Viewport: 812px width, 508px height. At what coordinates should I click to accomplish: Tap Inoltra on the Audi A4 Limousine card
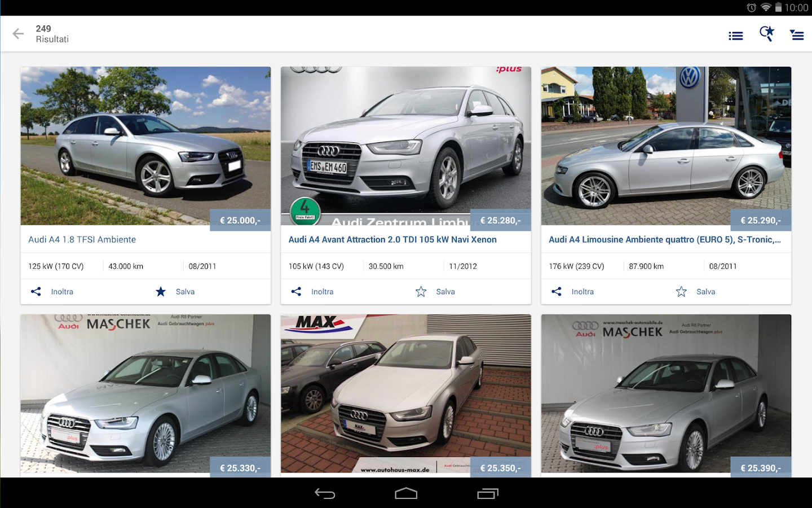[x=582, y=291]
